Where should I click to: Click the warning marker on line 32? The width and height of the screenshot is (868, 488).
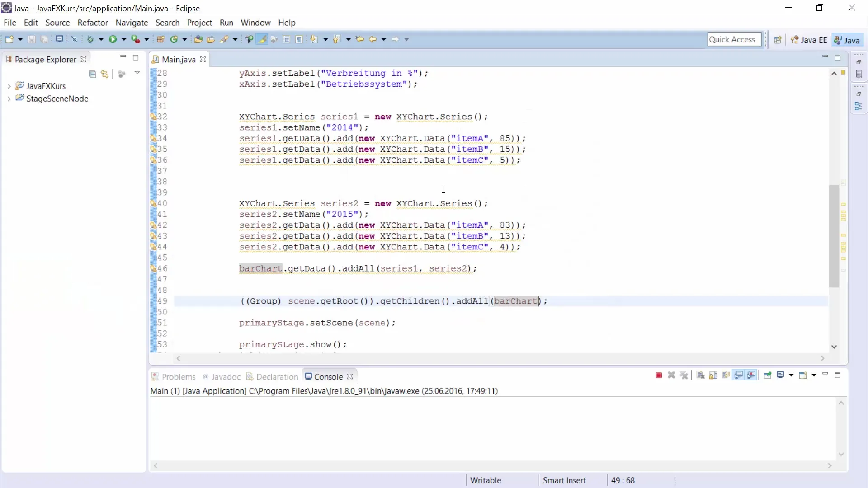tap(153, 117)
